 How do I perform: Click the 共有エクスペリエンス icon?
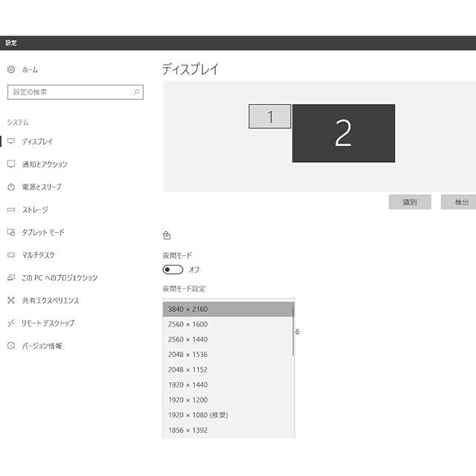[x=11, y=300]
